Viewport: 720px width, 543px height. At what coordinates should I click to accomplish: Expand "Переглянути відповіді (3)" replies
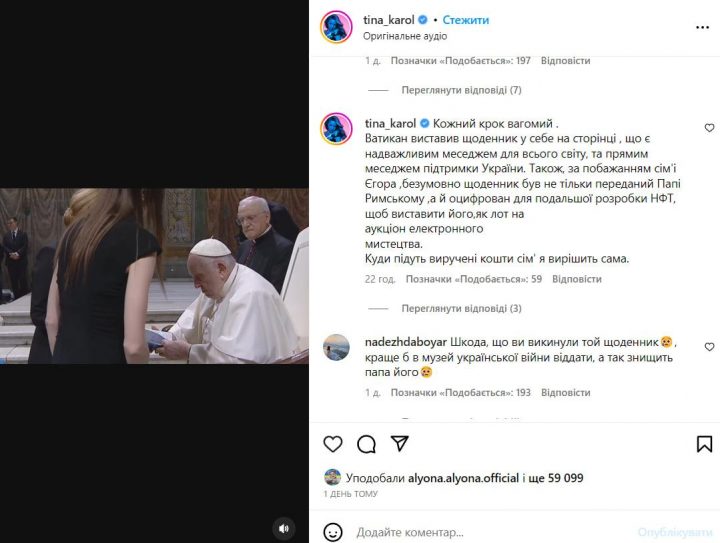tap(461, 309)
